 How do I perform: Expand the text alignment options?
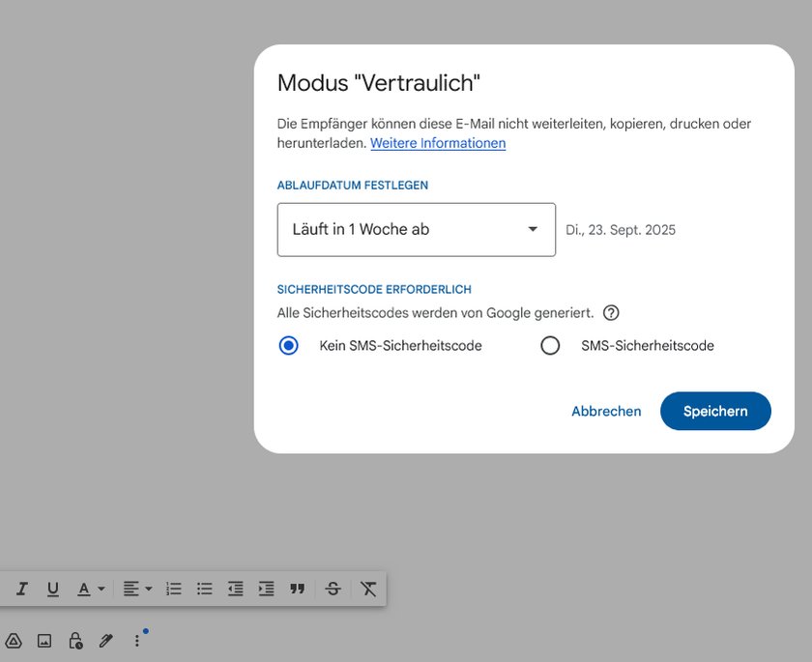click(x=136, y=588)
